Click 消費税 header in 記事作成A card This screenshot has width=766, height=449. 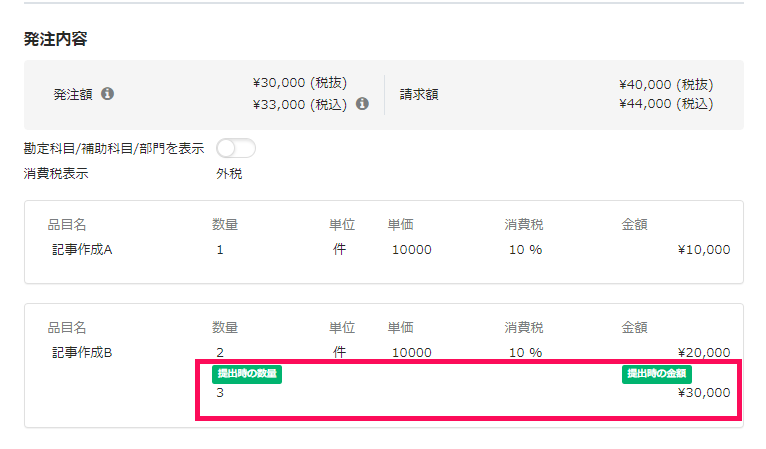tap(524, 225)
